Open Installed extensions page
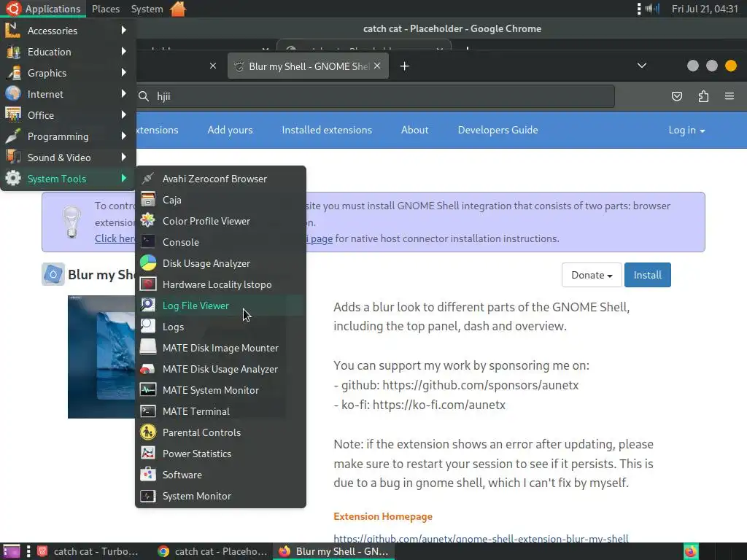This screenshot has height=560, width=747. pyautogui.click(x=327, y=130)
